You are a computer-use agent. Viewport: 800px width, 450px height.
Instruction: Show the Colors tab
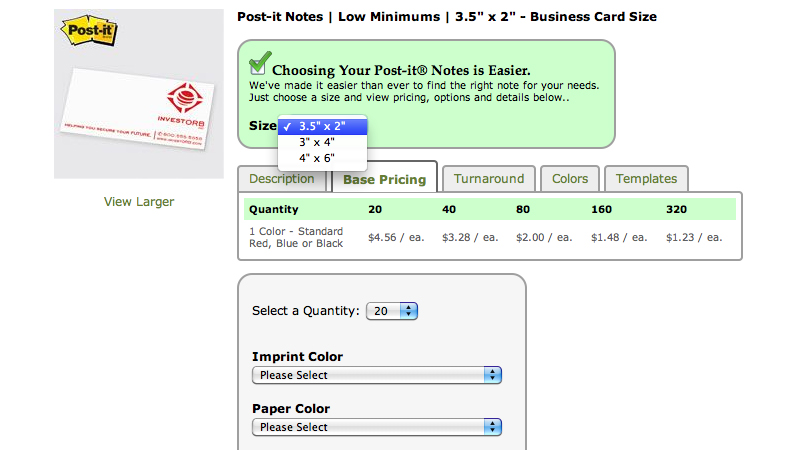570,179
